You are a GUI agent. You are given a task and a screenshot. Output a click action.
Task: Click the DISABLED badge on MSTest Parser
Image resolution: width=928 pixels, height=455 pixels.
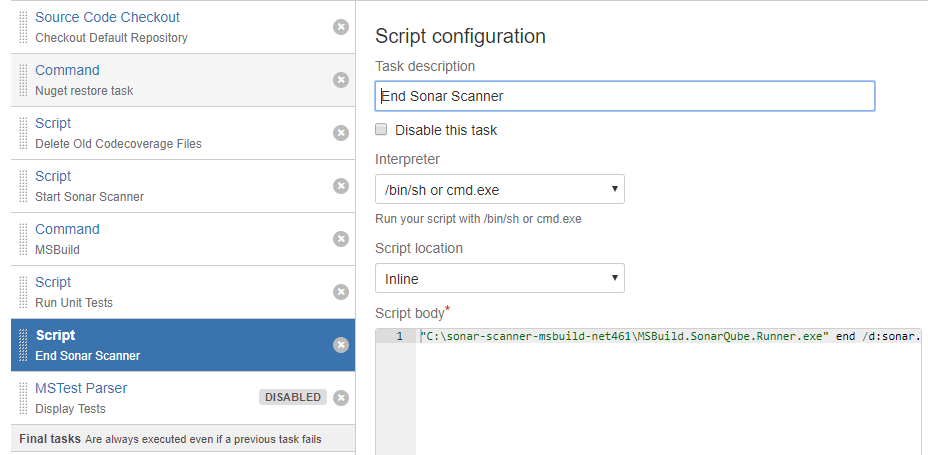(x=293, y=397)
